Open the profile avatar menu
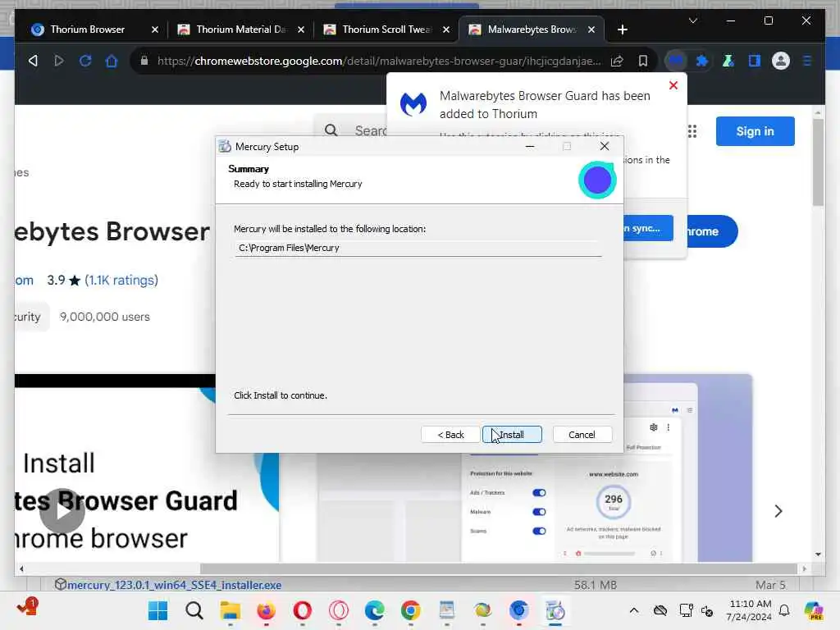The width and height of the screenshot is (840, 630). [x=781, y=61]
